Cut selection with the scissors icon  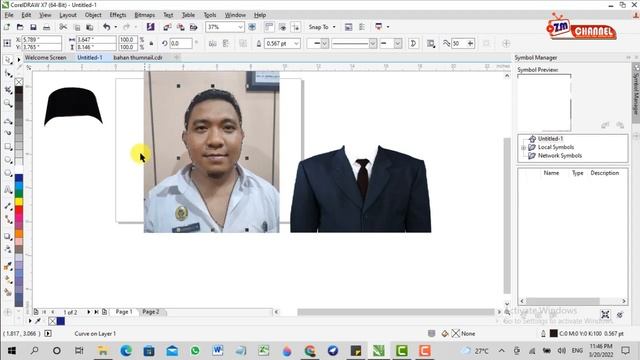(x=63, y=27)
